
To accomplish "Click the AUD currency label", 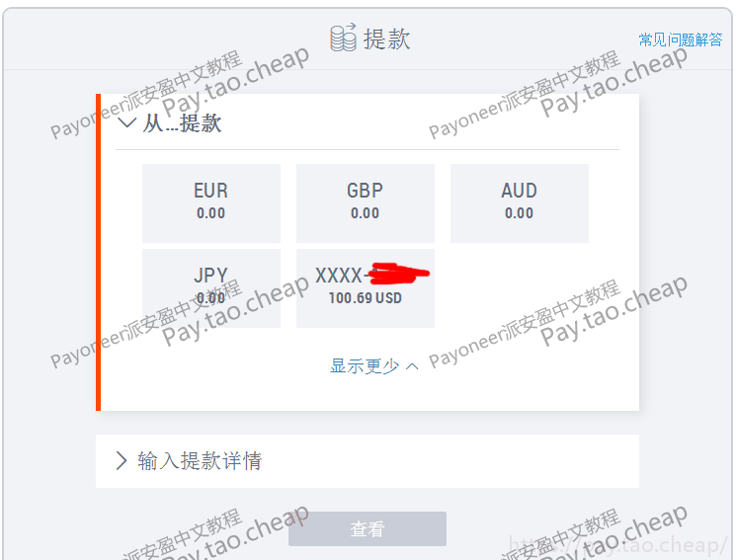I will (519, 191).
